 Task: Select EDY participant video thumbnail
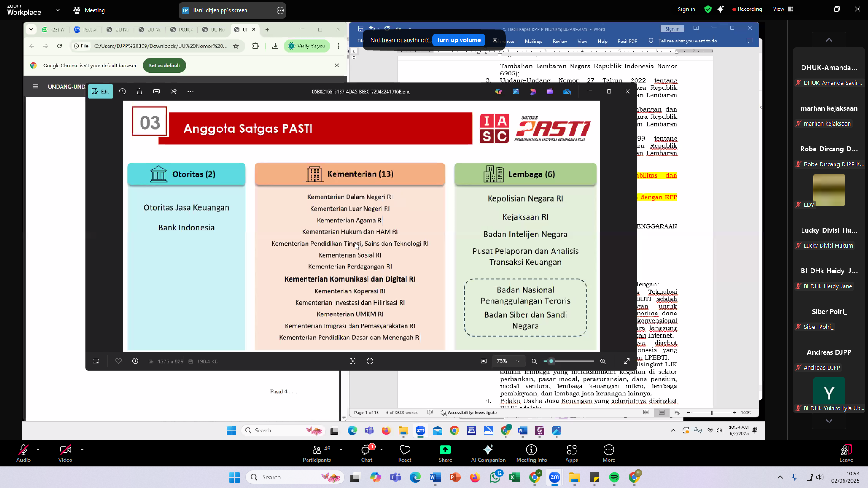coord(829,190)
